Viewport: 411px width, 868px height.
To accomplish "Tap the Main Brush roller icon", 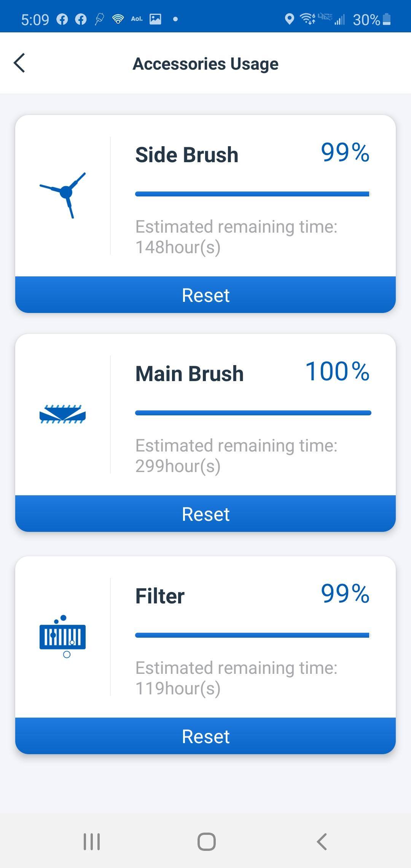I will pos(62,414).
